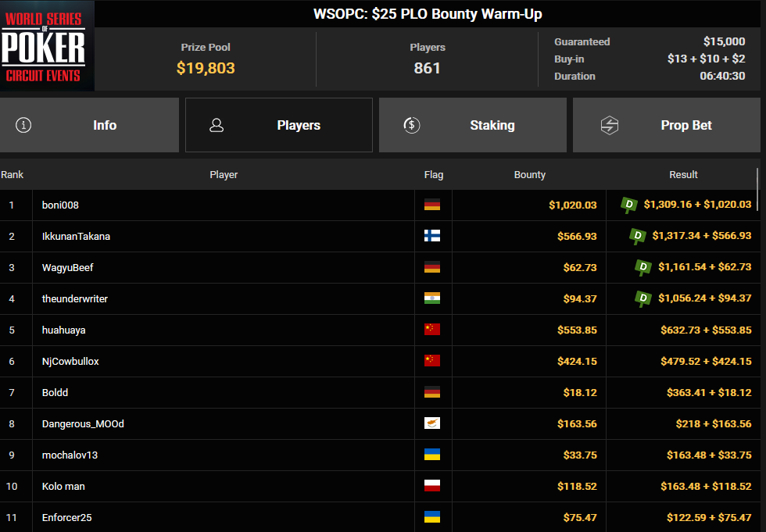
Task: Click the $19,803 prize pool amount
Action: point(206,68)
